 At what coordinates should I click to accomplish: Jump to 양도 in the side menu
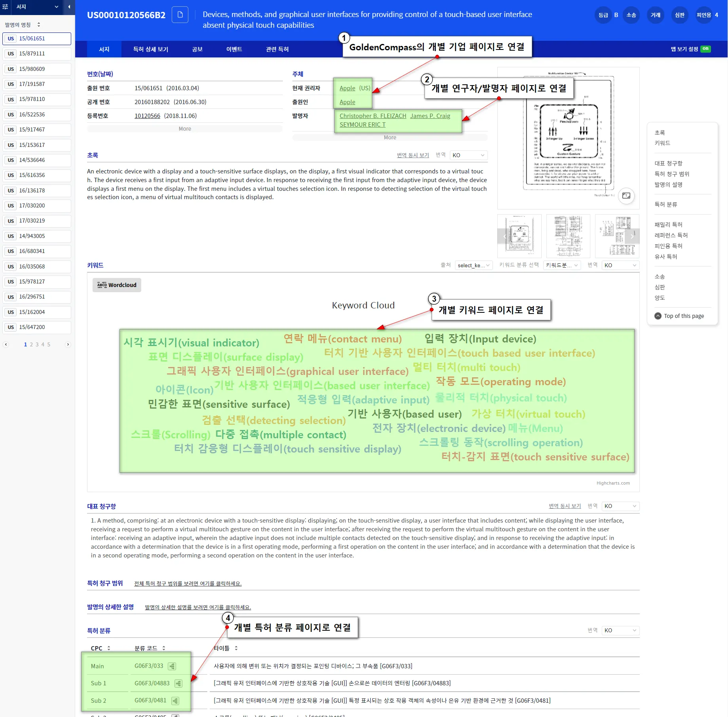[660, 298]
